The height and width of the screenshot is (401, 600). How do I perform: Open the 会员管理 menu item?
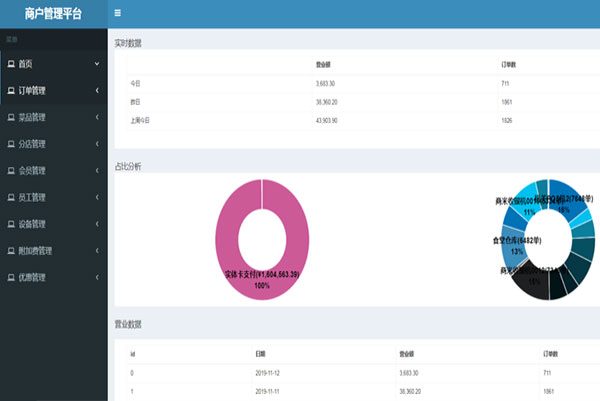coord(32,170)
